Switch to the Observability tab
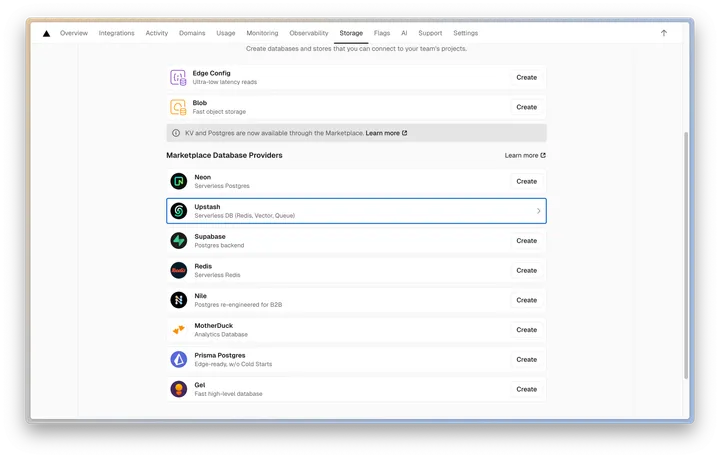Image resolution: width=720 pixels, height=458 pixels. (309, 33)
